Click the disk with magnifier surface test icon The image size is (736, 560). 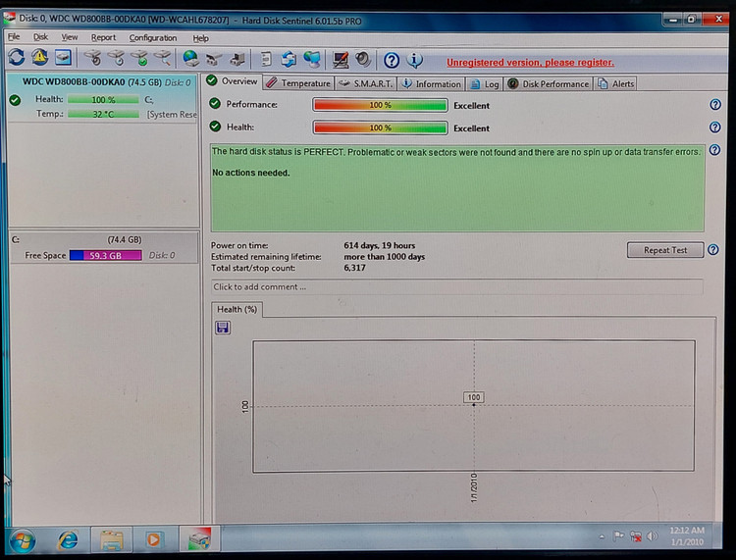[162, 58]
